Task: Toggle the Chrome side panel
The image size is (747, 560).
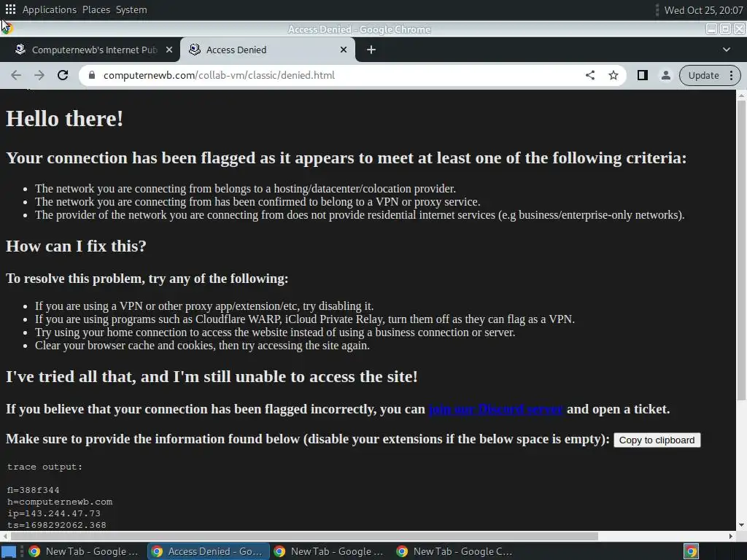Action: pos(642,75)
